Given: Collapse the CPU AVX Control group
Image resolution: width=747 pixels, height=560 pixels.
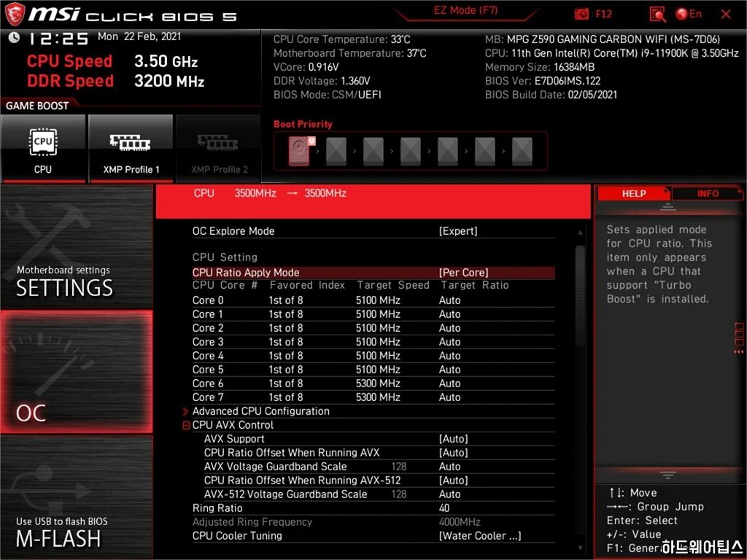Looking at the screenshot, I should 186,425.
